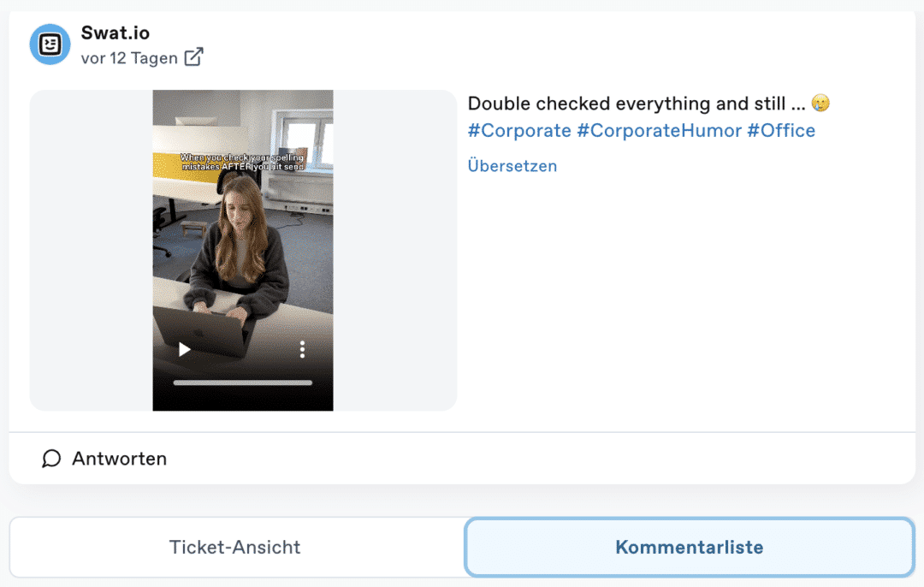Image resolution: width=924 pixels, height=587 pixels.
Task: Open the video's three-dot options menu
Action: point(302,349)
